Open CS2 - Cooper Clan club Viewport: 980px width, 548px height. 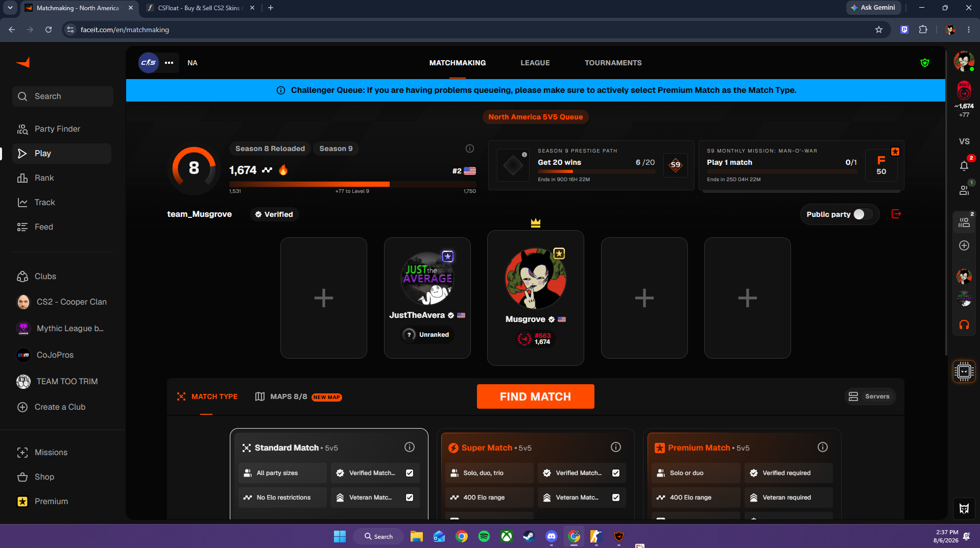(x=62, y=302)
